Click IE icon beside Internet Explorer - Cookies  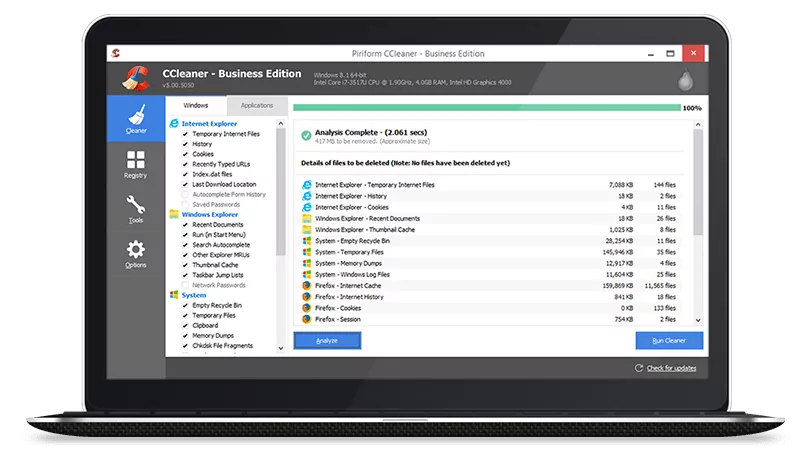tap(307, 207)
